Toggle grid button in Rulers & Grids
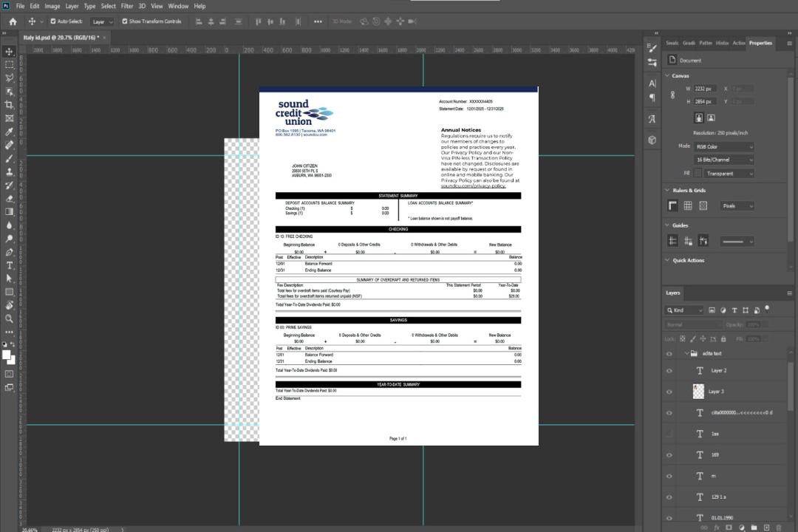 click(688, 205)
